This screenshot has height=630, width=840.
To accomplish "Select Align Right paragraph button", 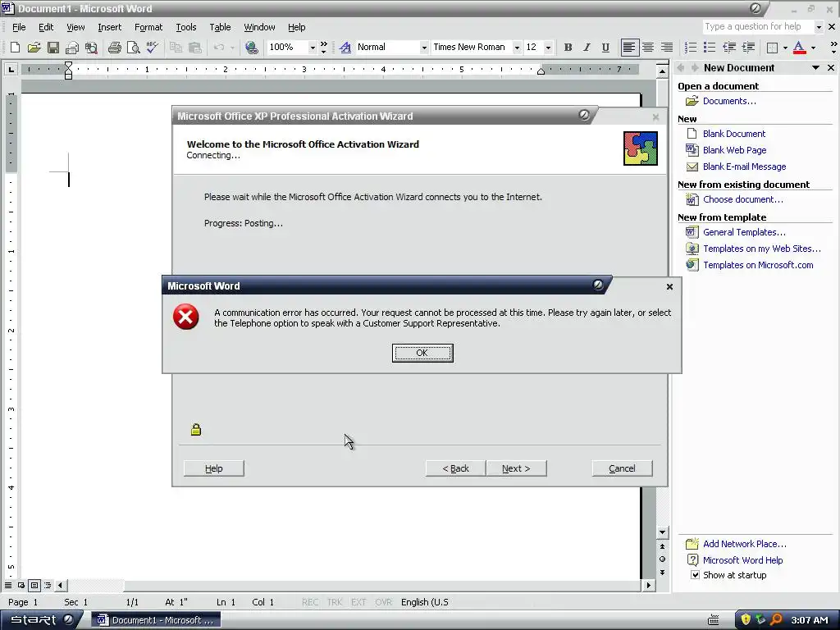I will coord(666,48).
